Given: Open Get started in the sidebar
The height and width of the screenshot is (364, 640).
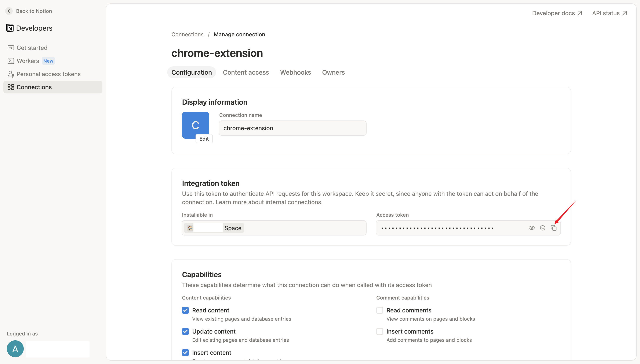Looking at the screenshot, I should (x=53, y=48).
